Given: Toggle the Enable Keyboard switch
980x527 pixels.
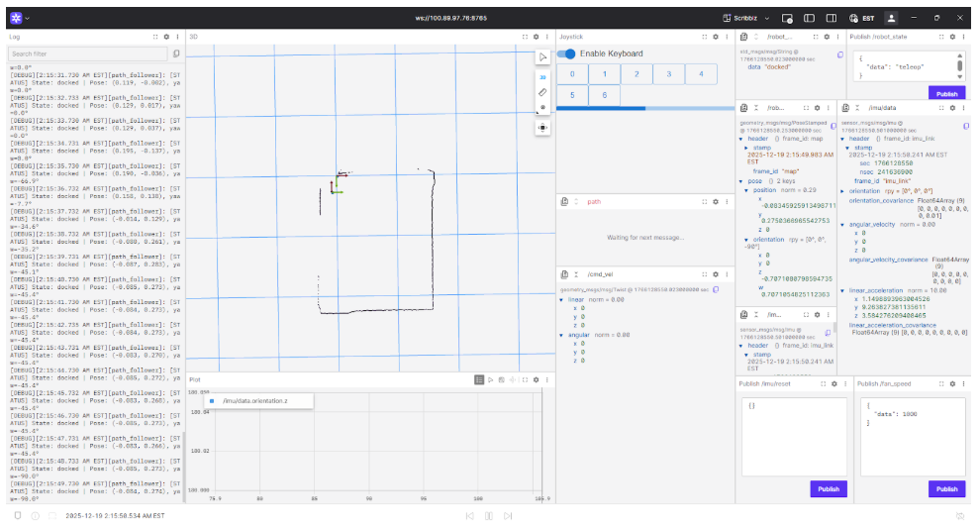Looking at the screenshot, I should click(x=567, y=53).
